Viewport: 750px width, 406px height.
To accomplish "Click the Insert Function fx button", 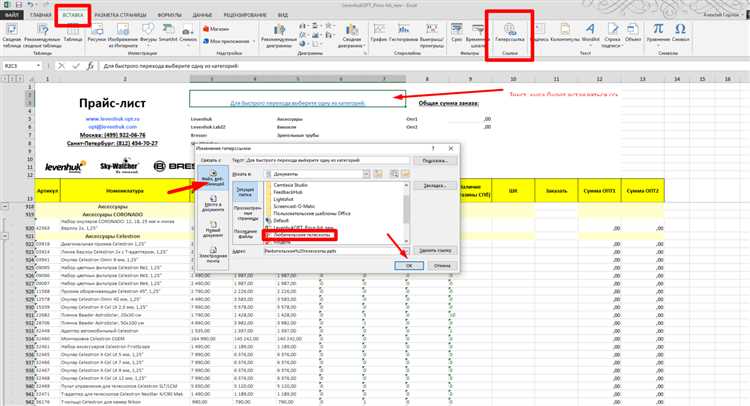I will pos(90,66).
